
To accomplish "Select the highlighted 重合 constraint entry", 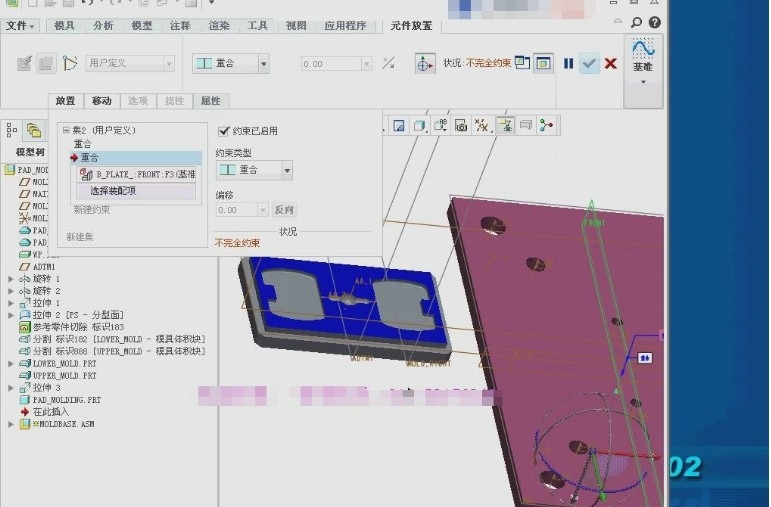I will 136,157.
